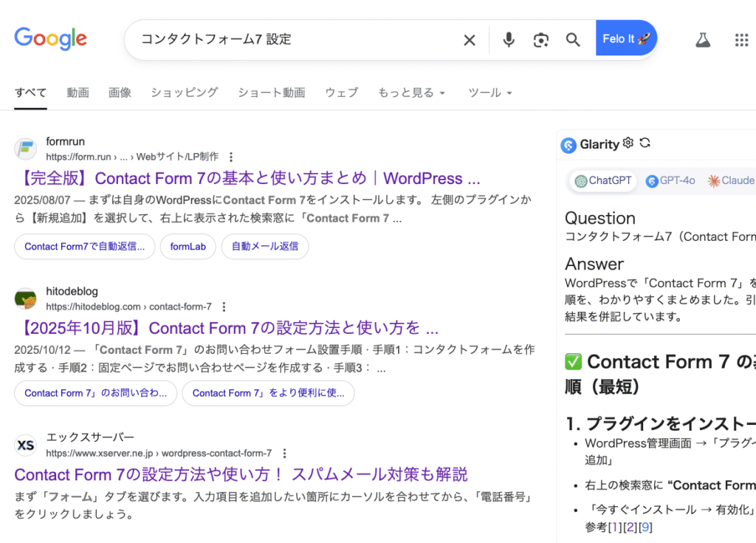Expand the ツール dropdown
Screen dimensions: 756x543
489,92
